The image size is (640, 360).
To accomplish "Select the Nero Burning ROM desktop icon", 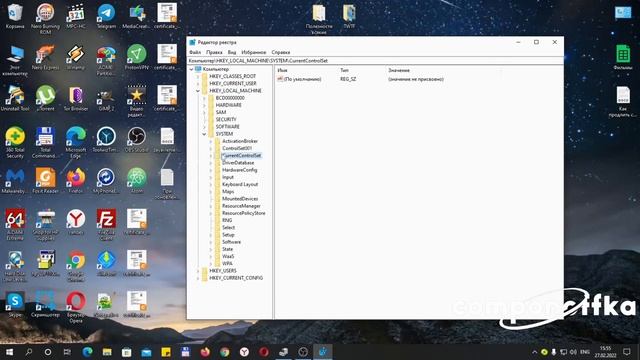I will click(45, 18).
